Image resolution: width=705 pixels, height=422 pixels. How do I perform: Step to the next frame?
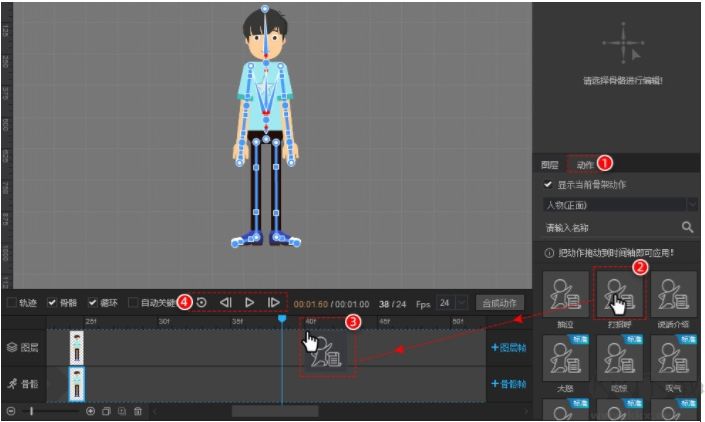point(273,302)
